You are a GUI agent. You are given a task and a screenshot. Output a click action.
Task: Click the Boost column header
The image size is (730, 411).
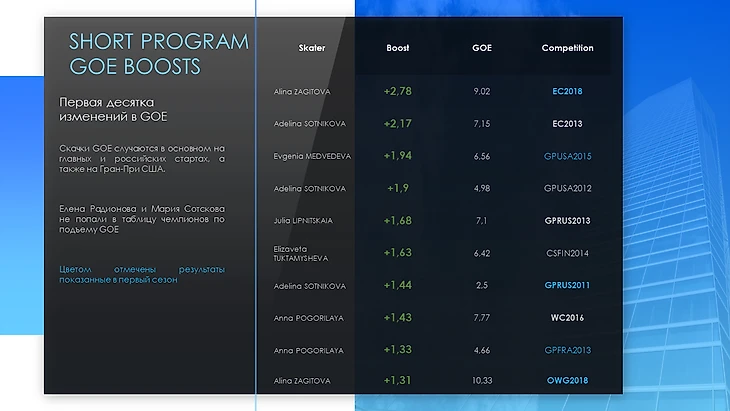pos(397,48)
